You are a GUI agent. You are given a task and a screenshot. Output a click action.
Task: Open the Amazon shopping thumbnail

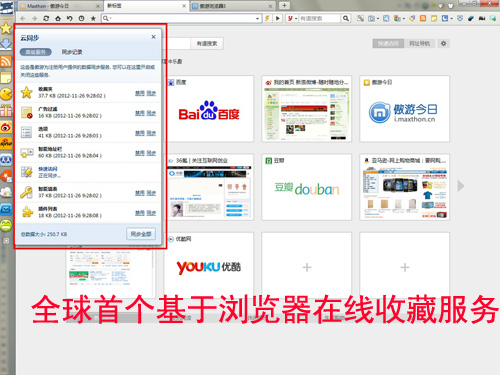pos(405,187)
